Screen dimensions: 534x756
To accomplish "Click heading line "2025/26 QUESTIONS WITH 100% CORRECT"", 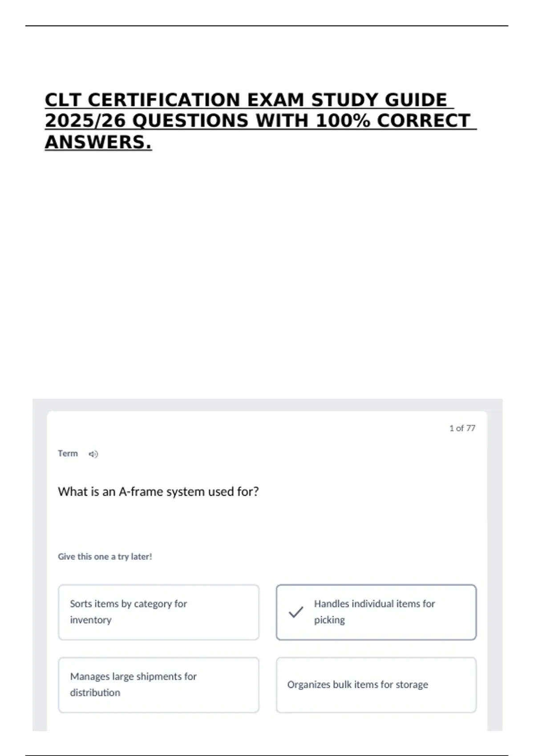I will click(258, 121).
